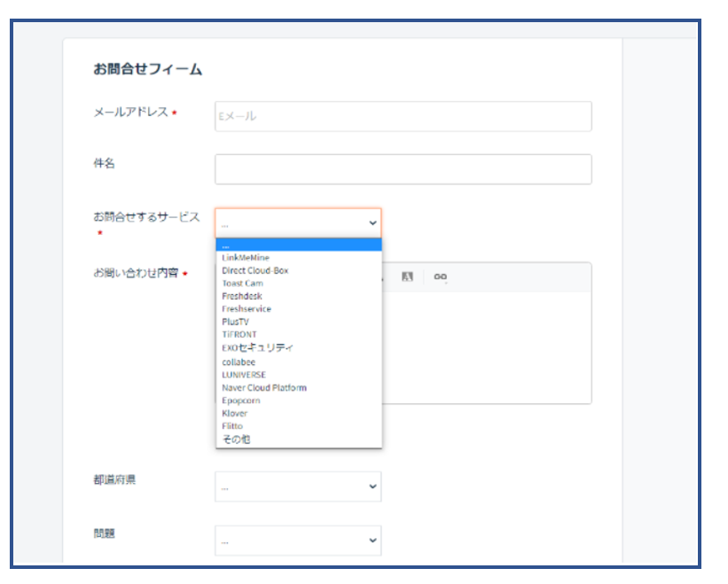Click the insert link icon in editor toolbar
The height and width of the screenshot is (584, 728).
pos(440,276)
